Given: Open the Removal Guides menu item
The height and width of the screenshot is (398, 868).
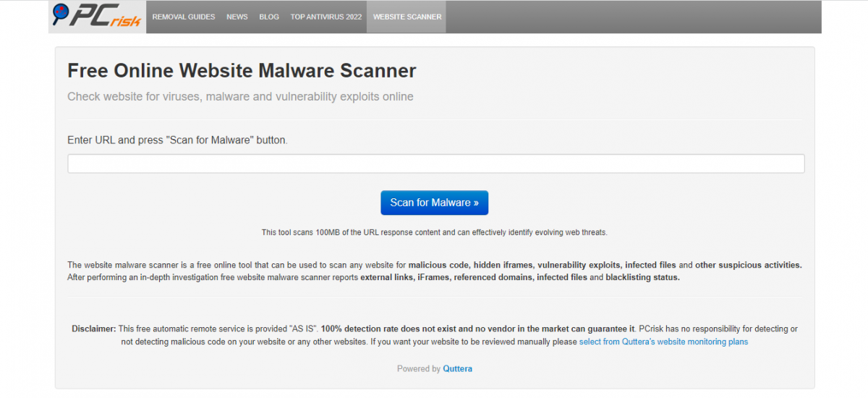Looking at the screenshot, I should coord(184,17).
